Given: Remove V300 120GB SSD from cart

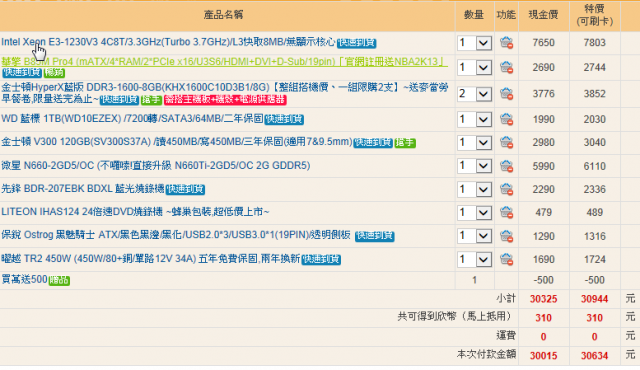Looking at the screenshot, I should coord(507,142).
